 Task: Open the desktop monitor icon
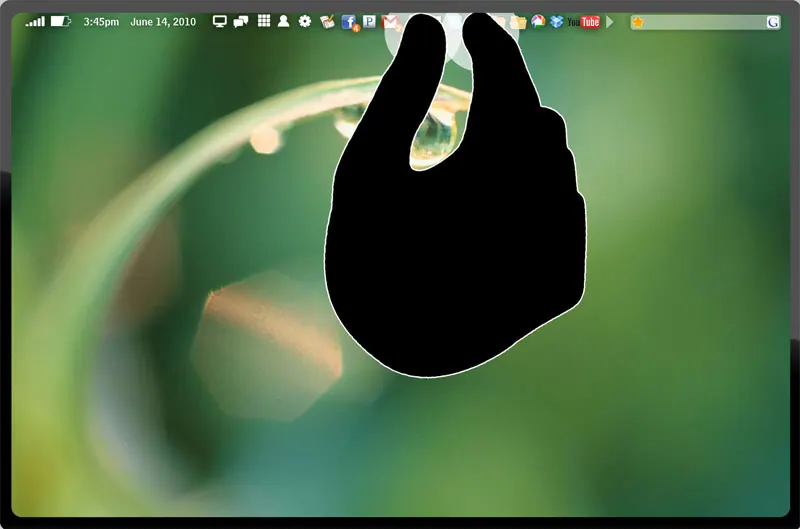tap(219, 21)
